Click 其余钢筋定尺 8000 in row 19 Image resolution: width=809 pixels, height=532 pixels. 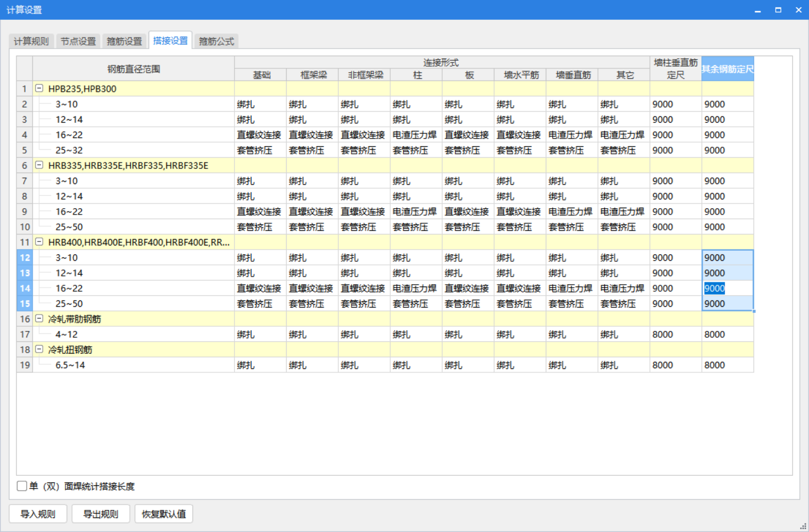pyautogui.click(x=728, y=365)
